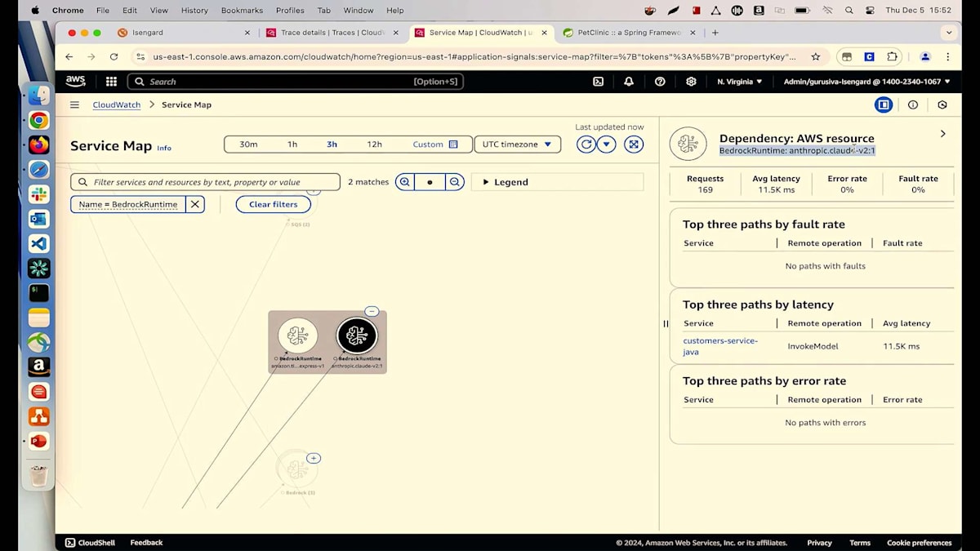The height and width of the screenshot is (551, 980).
Task: Refresh the service map
Action: click(x=586, y=144)
